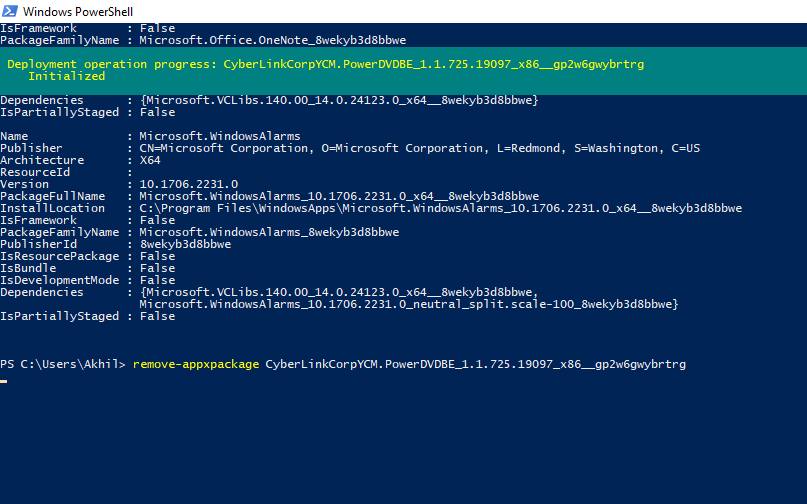The width and height of the screenshot is (807, 504).
Task: Click the neutral_split.scale-100 dependency line
Action: click(x=409, y=304)
